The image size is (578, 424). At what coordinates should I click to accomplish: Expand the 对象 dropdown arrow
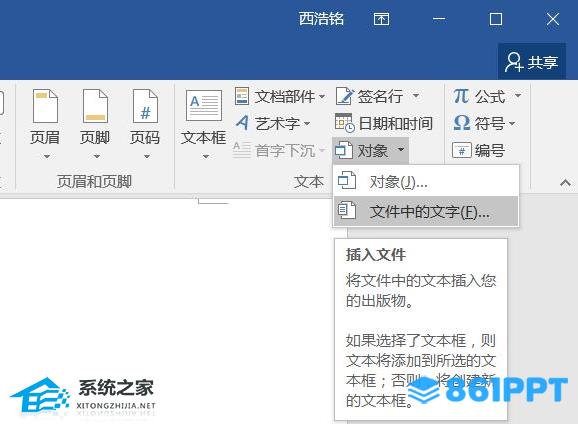401,150
